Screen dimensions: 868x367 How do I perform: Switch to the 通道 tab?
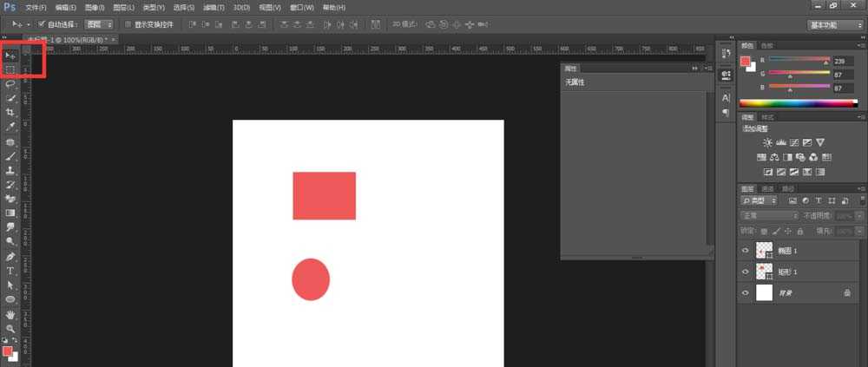(767, 188)
